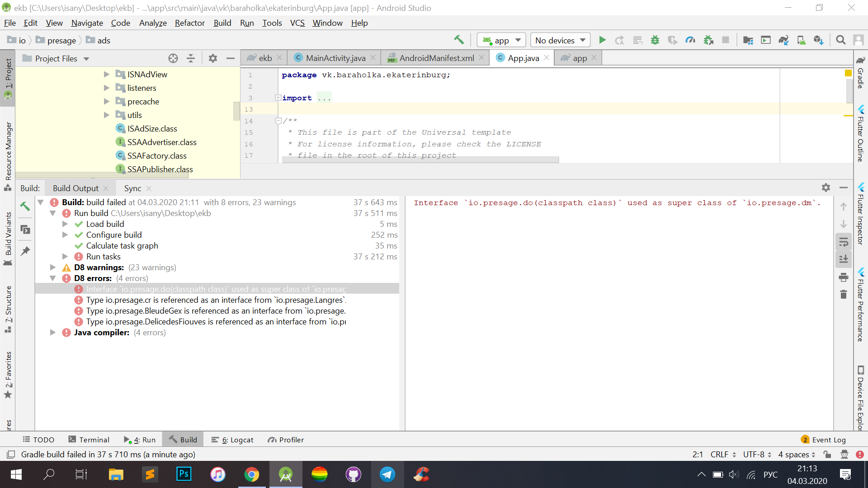Screen dimensions: 868x488
Task: Click the locate target icon in Project panel
Action: click(x=173, y=58)
